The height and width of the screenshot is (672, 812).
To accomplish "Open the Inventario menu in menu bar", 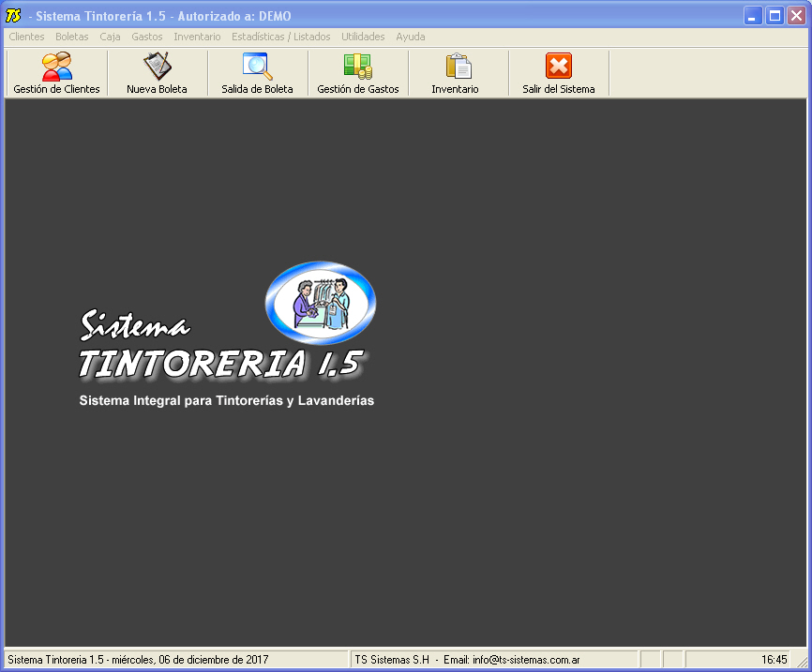I will (197, 37).
